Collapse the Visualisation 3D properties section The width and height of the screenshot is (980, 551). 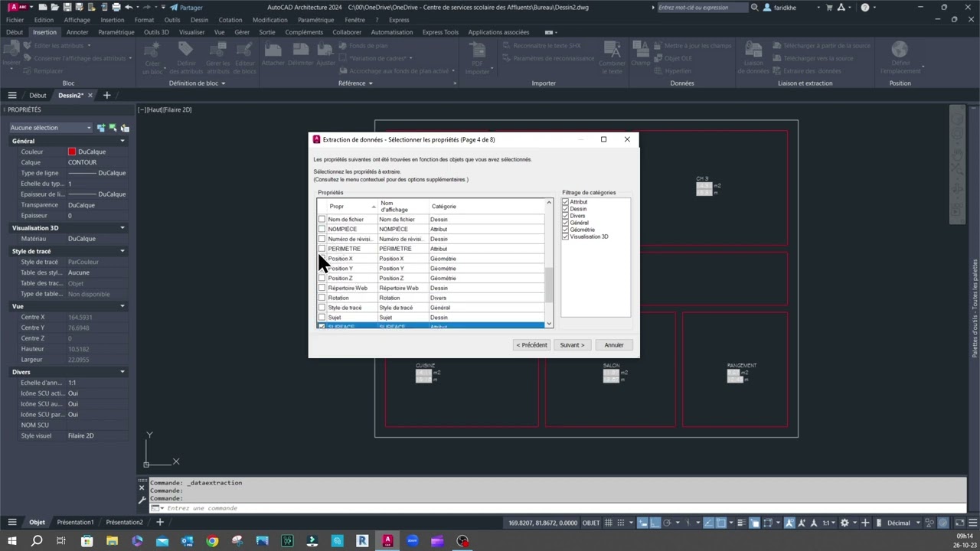pos(122,228)
